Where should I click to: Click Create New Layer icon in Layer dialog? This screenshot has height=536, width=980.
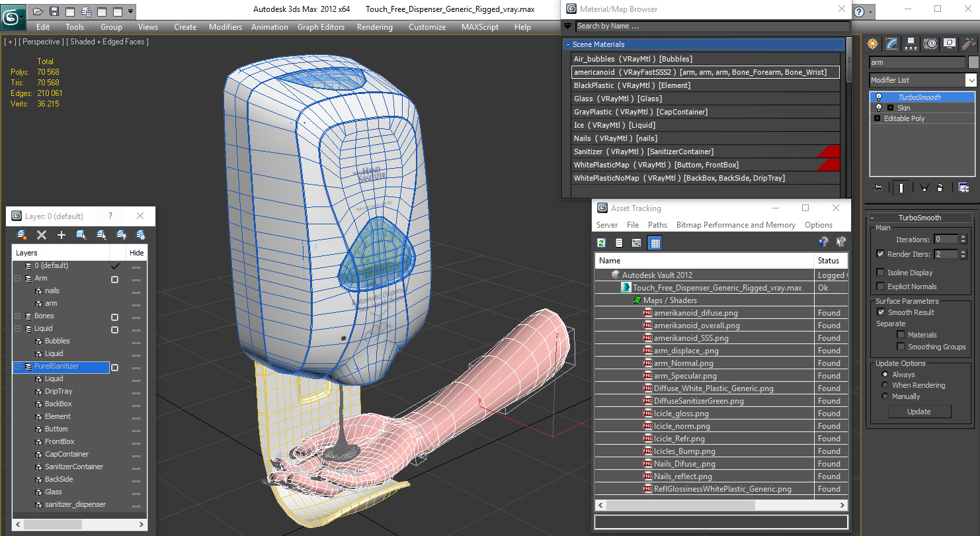22,235
